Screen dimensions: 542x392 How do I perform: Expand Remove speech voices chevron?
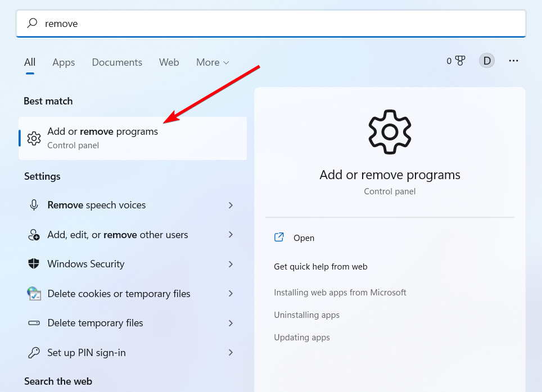click(x=231, y=206)
